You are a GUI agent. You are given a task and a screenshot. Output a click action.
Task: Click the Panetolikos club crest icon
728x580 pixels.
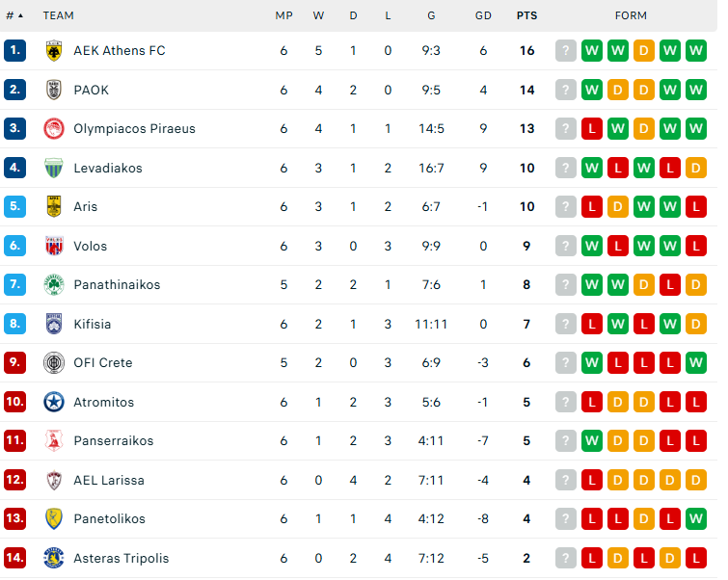[54, 519]
